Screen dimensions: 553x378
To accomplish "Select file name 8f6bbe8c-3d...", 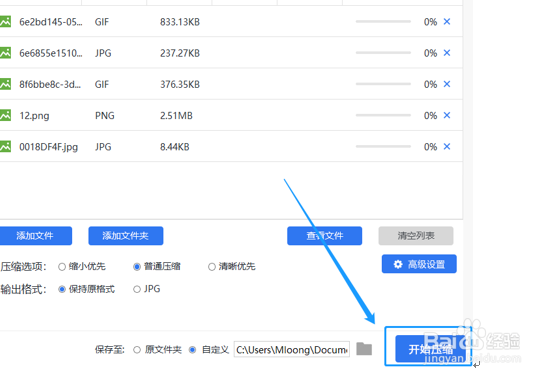I will tap(50, 84).
